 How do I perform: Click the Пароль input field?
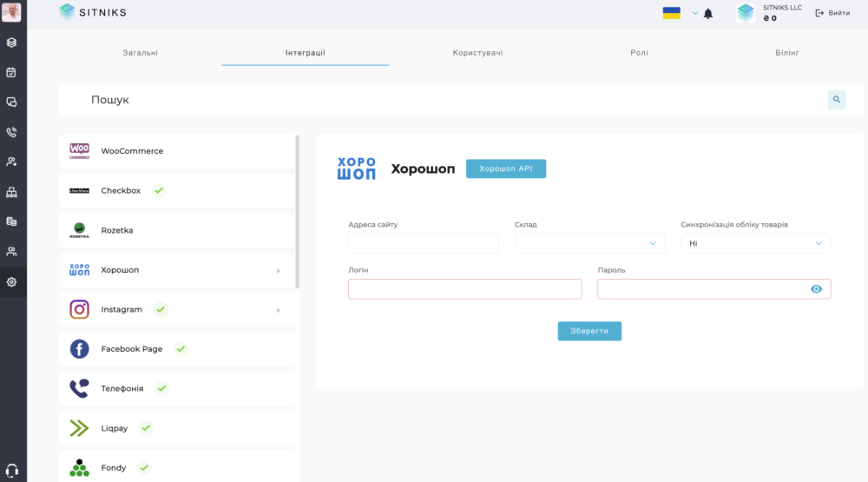[714, 288]
